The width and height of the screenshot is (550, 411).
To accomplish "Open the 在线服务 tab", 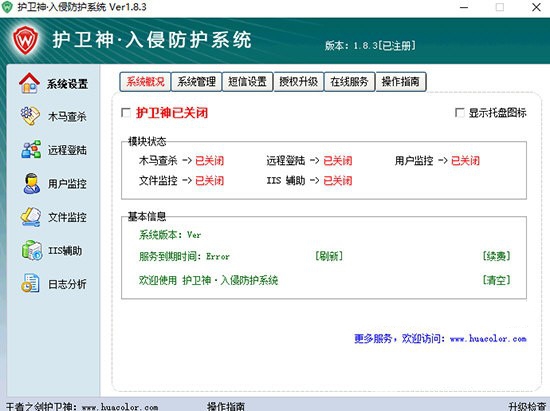I will pos(349,82).
